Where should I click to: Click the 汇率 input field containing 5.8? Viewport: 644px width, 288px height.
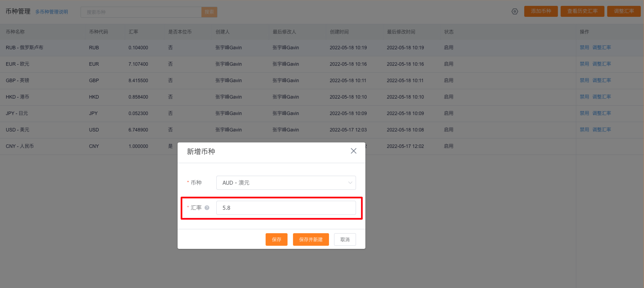click(286, 208)
